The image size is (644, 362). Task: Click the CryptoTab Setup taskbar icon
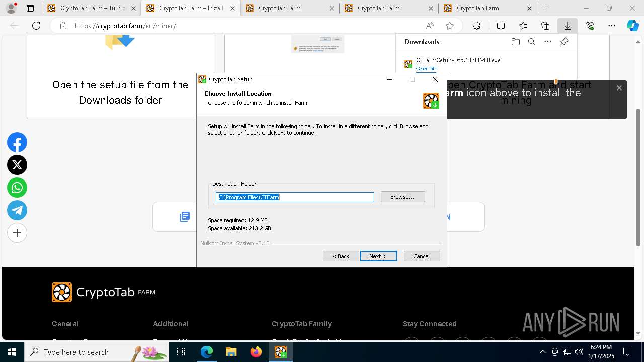point(281,352)
